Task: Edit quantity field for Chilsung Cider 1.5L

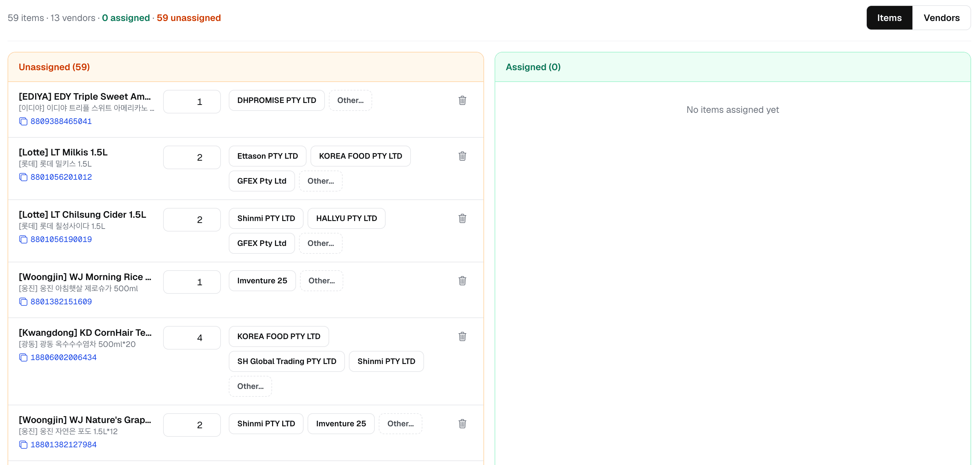Action: tap(192, 220)
